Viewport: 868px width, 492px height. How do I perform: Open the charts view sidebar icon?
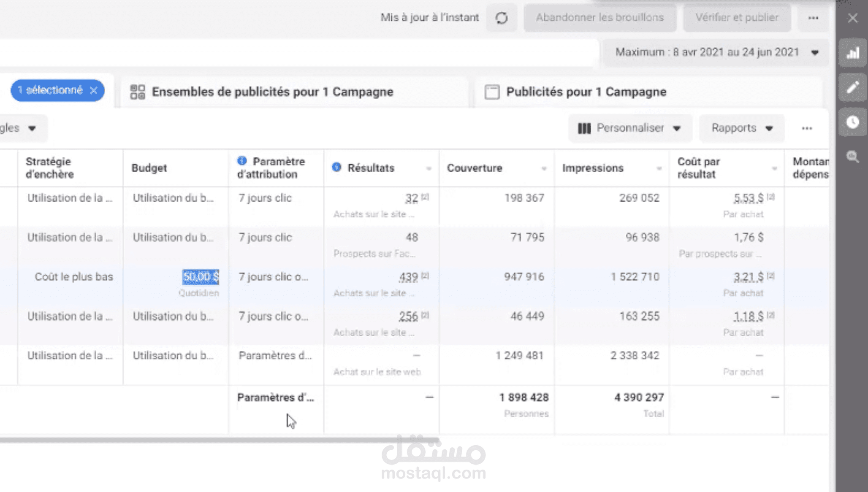point(853,53)
